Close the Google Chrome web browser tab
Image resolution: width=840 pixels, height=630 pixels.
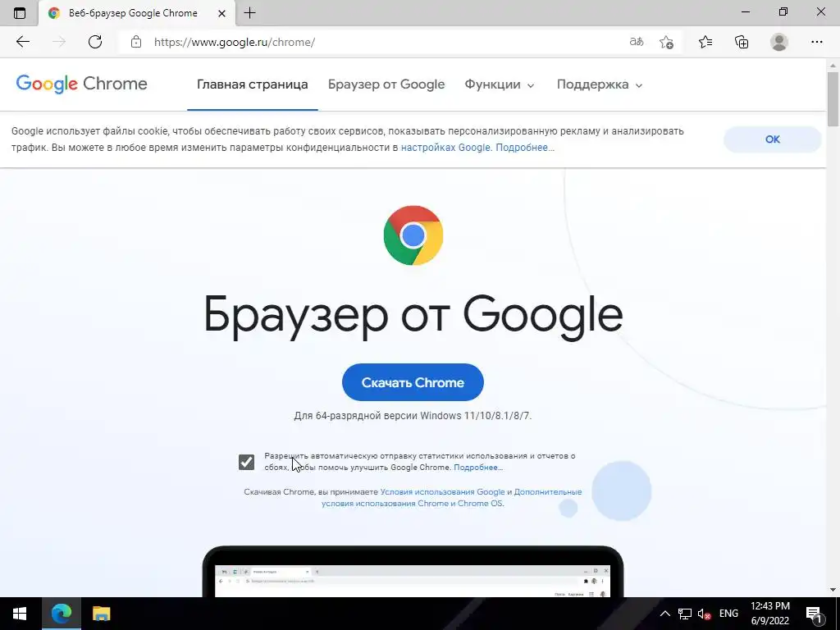click(x=221, y=13)
